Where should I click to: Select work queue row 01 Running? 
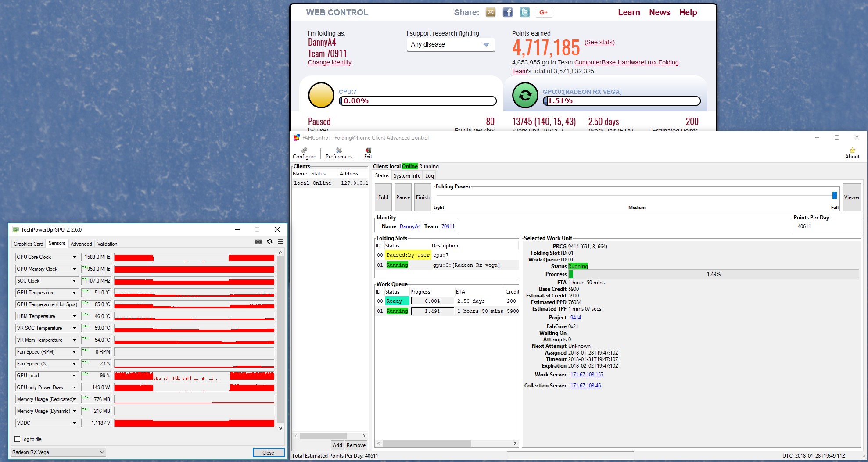click(447, 311)
